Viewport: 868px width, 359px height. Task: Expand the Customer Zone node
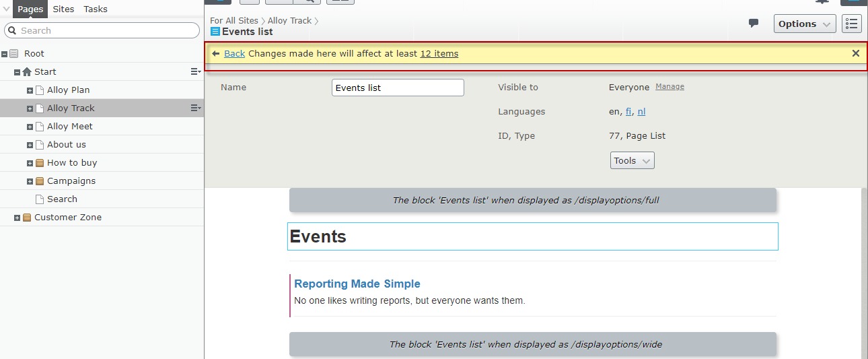tap(17, 218)
